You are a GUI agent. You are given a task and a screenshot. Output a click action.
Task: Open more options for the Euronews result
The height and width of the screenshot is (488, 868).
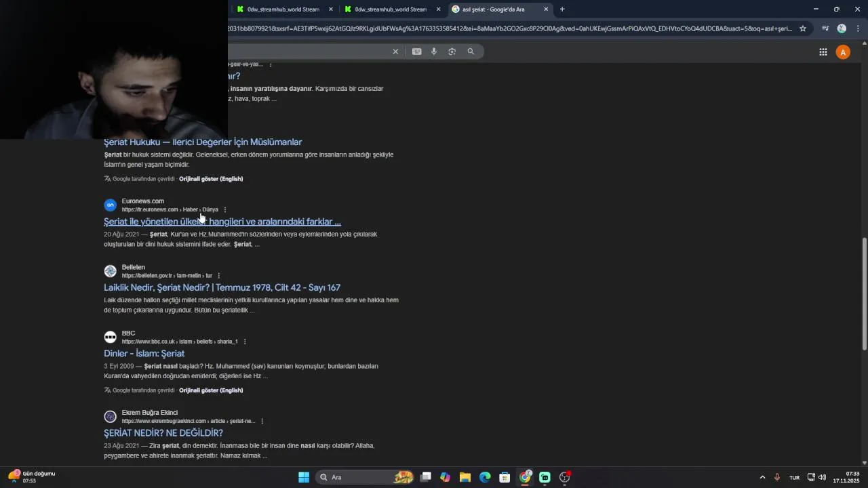[x=225, y=209]
